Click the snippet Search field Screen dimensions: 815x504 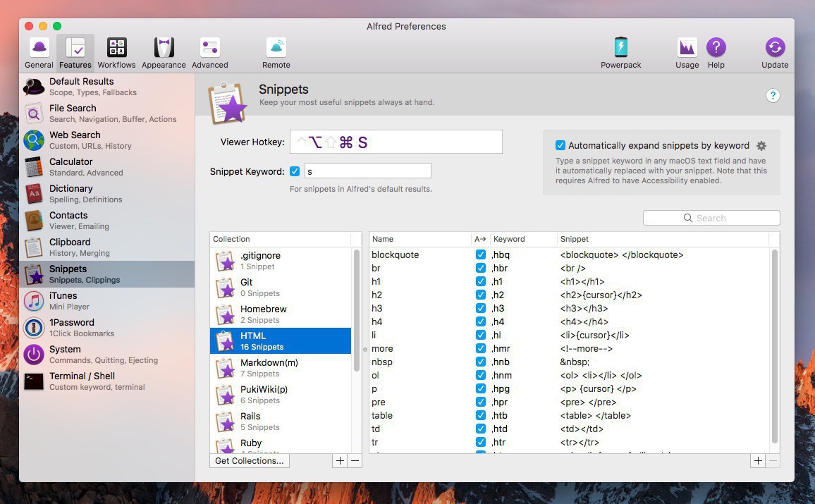[711, 219]
